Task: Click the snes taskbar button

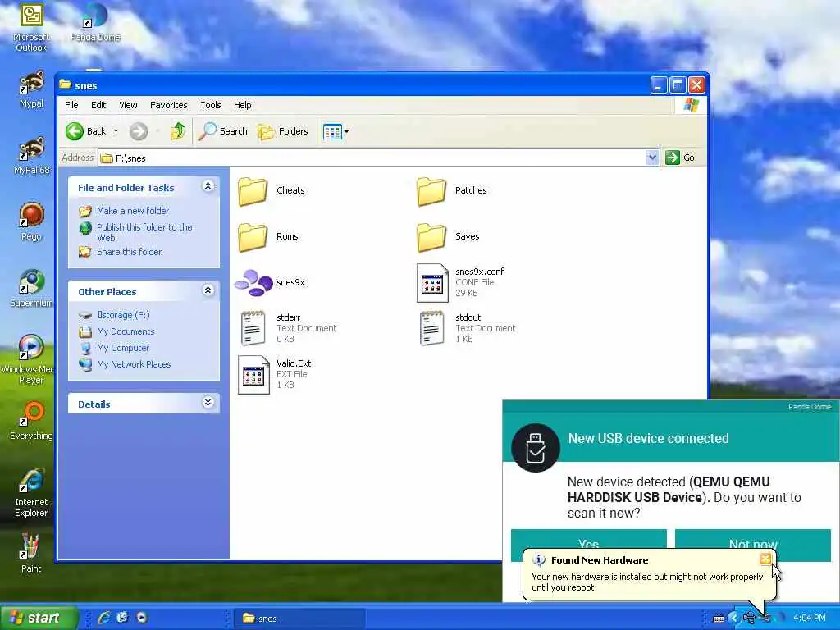Action: [299, 619]
